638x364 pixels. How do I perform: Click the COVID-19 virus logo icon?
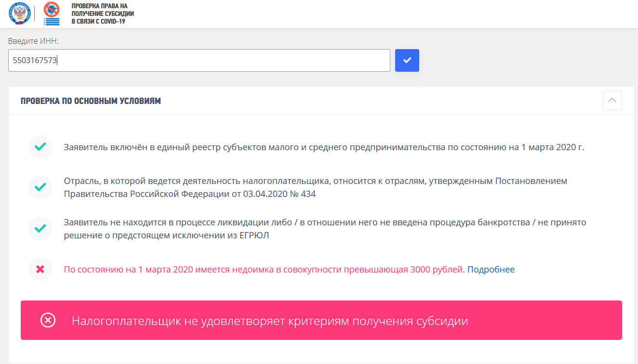(x=52, y=13)
